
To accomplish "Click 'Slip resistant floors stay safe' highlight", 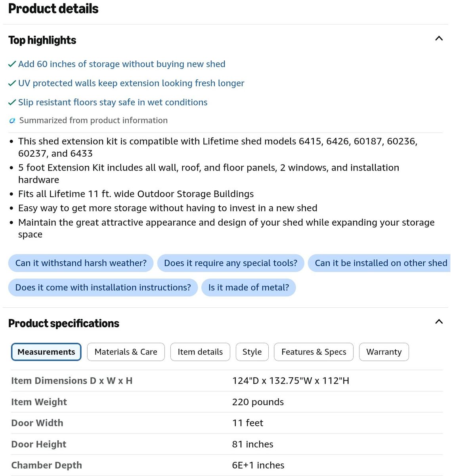I will 113,102.
